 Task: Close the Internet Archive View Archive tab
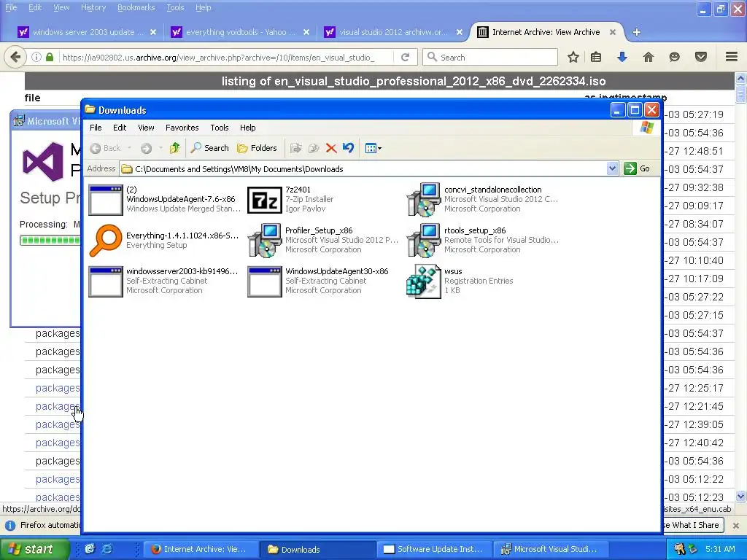point(613,32)
